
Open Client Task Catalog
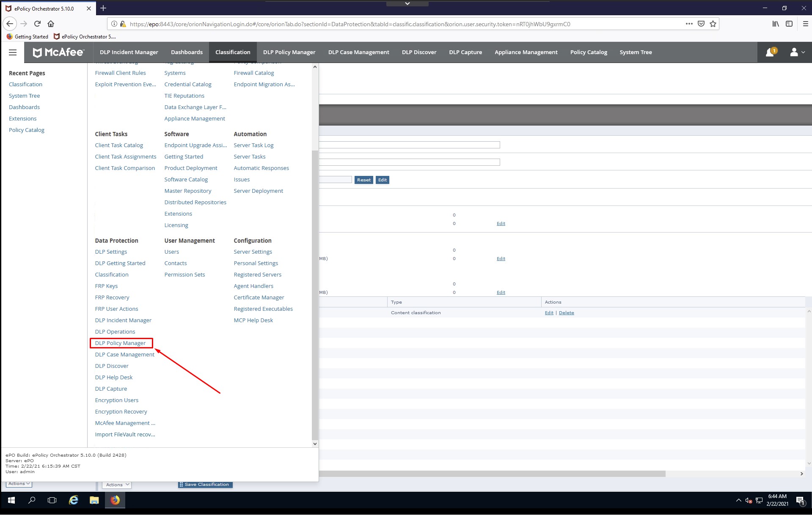pyautogui.click(x=119, y=145)
